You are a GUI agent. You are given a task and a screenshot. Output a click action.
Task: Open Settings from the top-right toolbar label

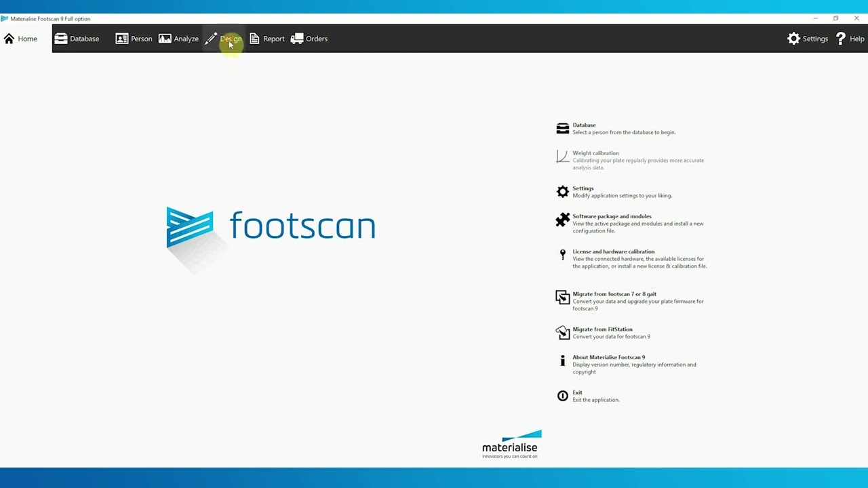[x=815, y=39]
